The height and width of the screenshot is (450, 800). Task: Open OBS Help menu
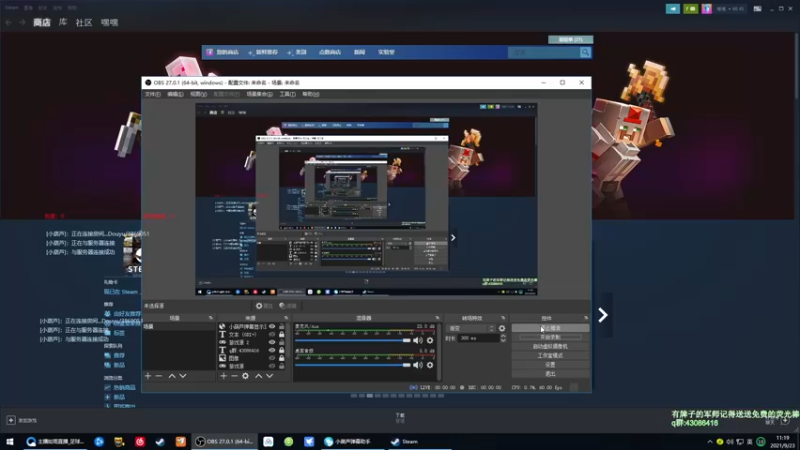[311, 94]
